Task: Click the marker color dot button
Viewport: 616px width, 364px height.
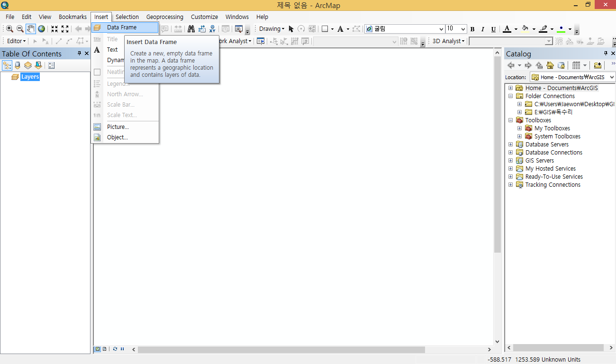Action: click(x=562, y=29)
